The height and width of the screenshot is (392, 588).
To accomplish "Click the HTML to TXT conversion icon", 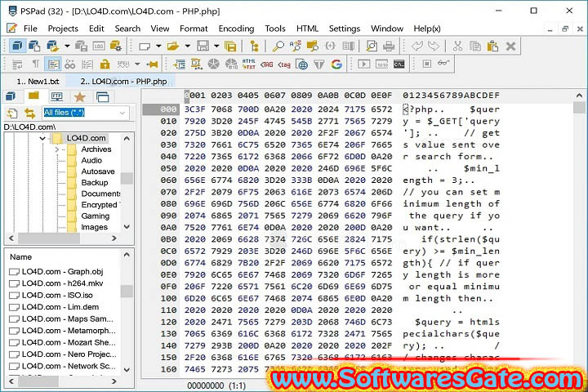I will 248,65.
